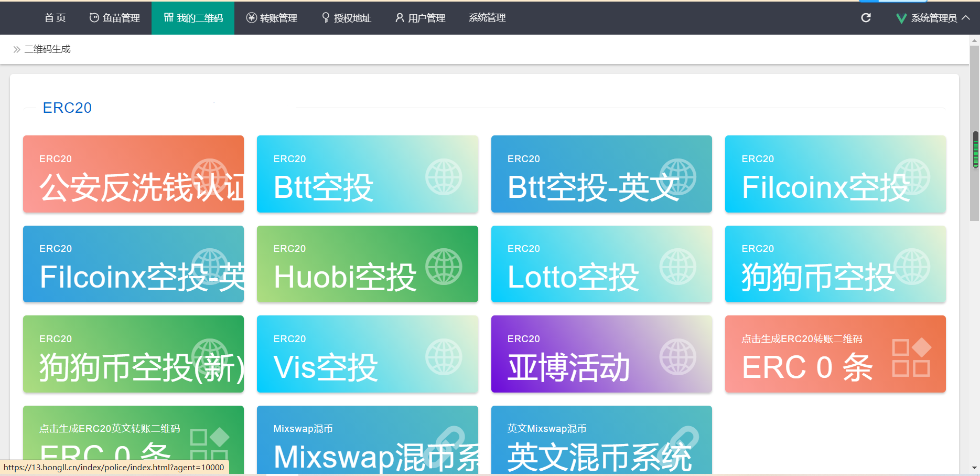Click globe icon on Huobi空投 card
The width and height of the screenshot is (980, 476).
point(444,267)
